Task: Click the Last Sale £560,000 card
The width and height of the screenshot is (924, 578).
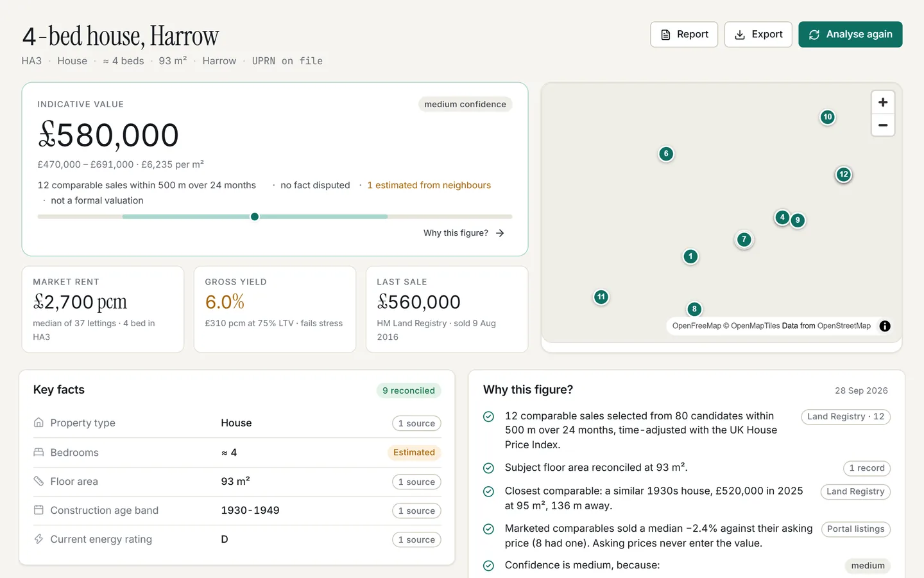Action: click(x=447, y=310)
